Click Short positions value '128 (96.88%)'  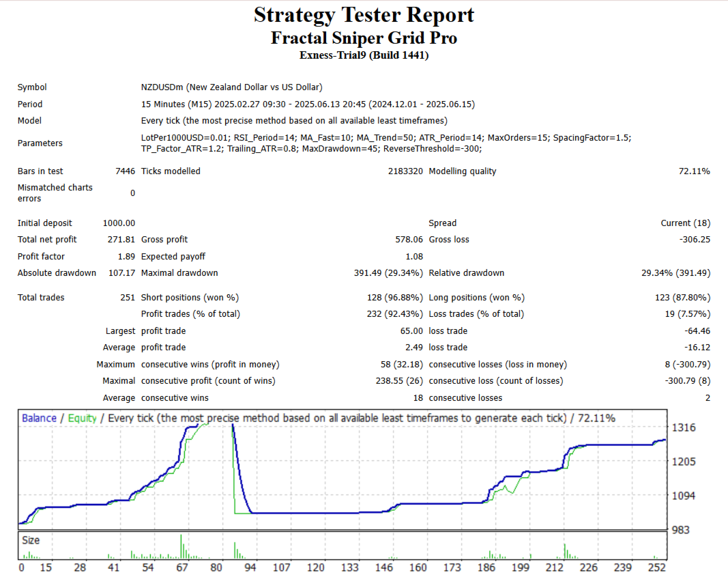[x=394, y=297]
